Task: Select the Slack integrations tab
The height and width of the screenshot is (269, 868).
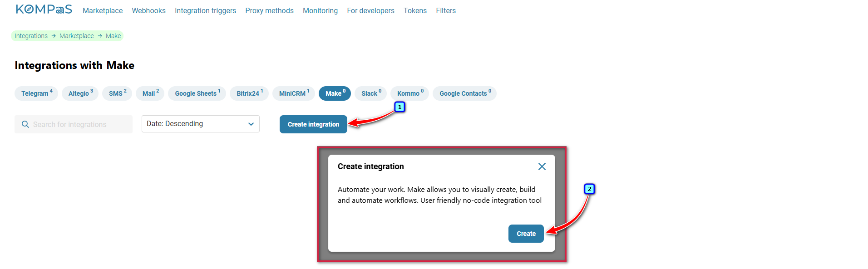Action: pyautogui.click(x=371, y=93)
